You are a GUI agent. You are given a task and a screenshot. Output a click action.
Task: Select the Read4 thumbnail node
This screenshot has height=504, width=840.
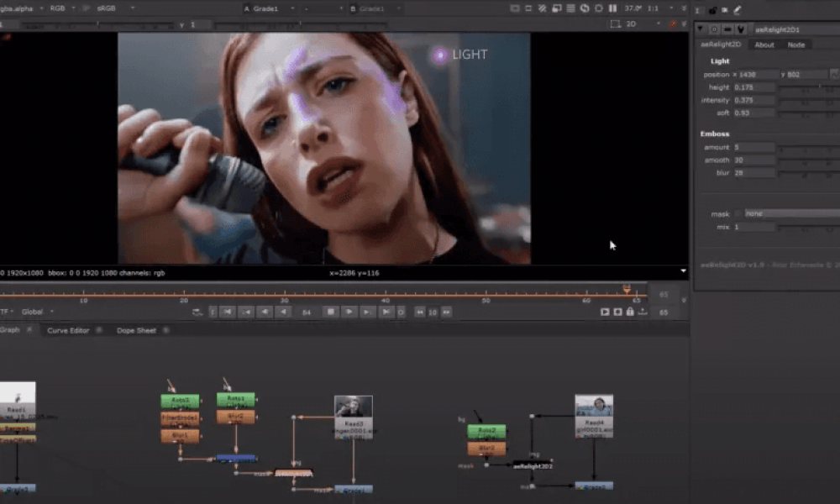[x=594, y=416]
